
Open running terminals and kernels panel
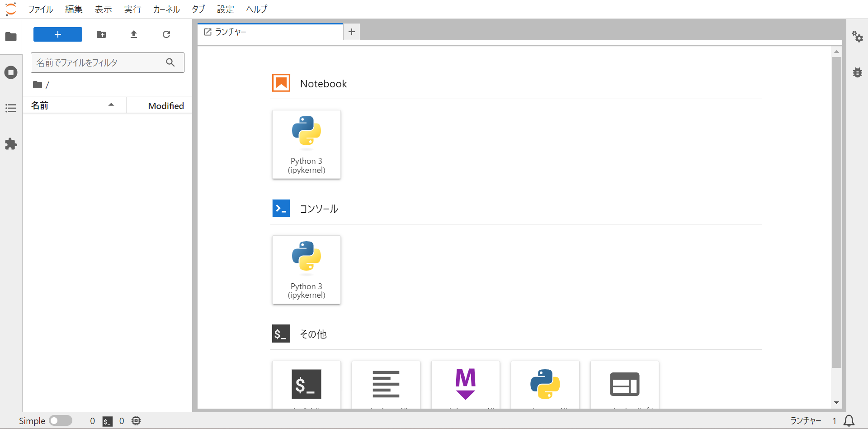(11, 72)
